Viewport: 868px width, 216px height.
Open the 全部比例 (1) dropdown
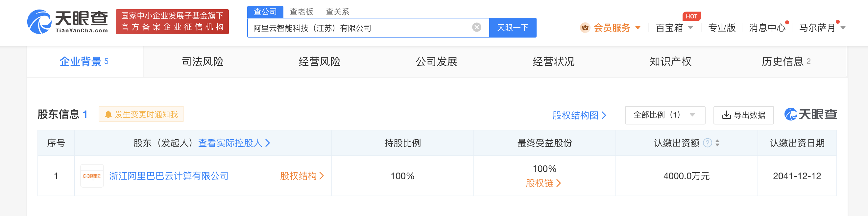click(x=665, y=115)
